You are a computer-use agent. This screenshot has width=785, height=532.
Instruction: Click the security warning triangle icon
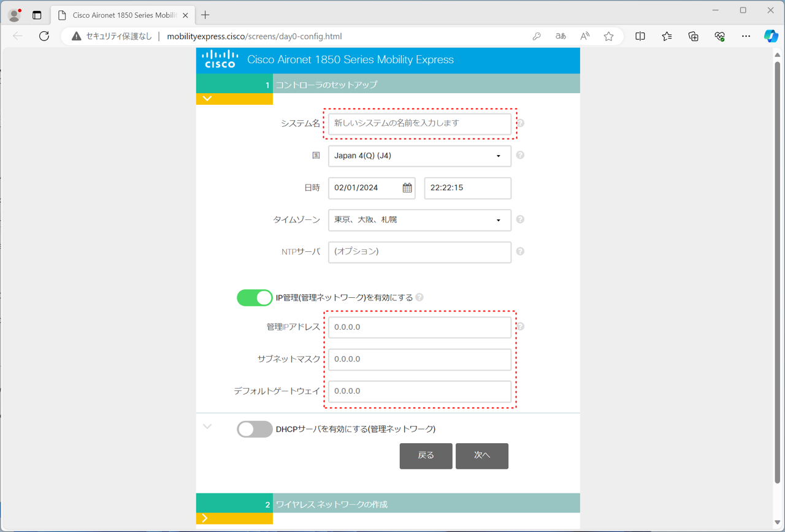coord(76,36)
